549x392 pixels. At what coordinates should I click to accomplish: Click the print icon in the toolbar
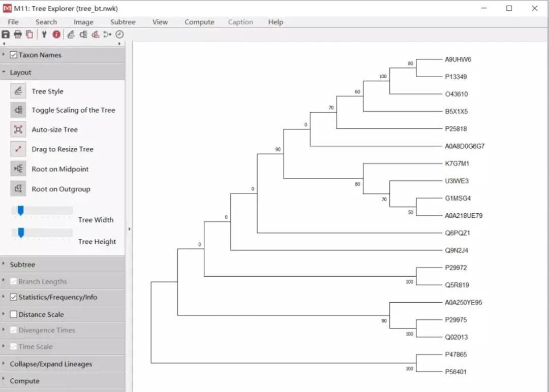click(17, 34)
